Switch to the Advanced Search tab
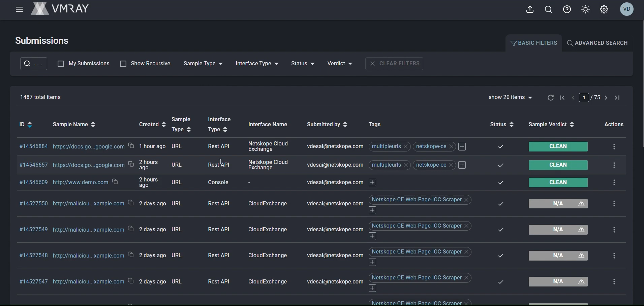This screenshot has height=306, width=644. click(597, 43)
